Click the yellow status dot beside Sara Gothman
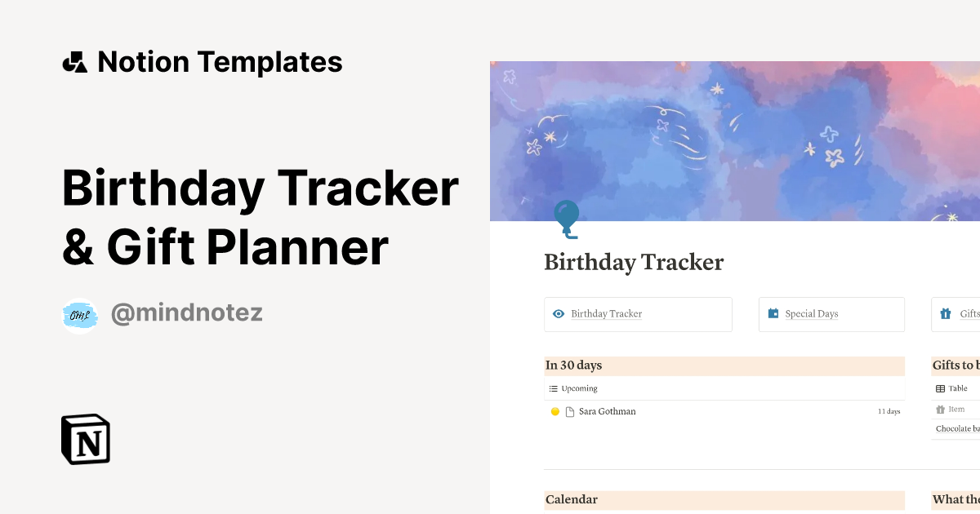The image size is (980, 514). coord(555,411)
